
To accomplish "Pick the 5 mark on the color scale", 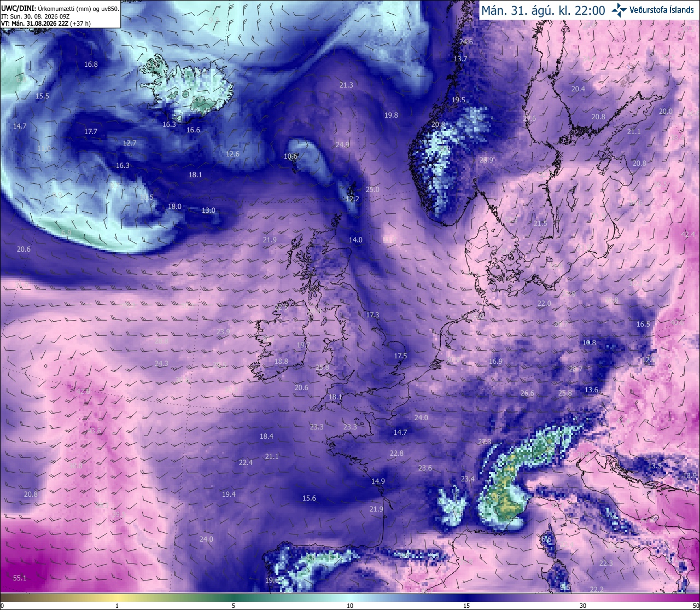I will click(234, 605).
